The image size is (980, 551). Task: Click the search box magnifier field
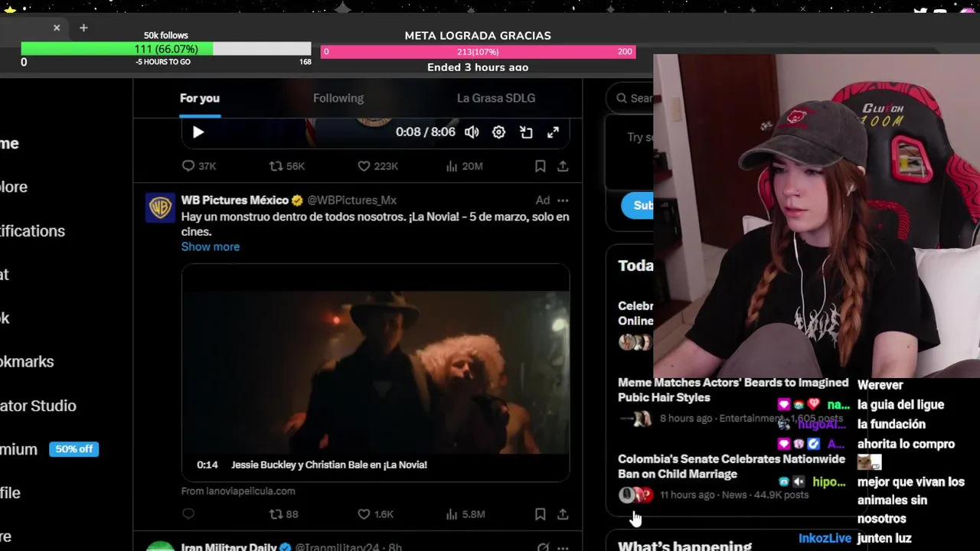[x=630, y=98]
